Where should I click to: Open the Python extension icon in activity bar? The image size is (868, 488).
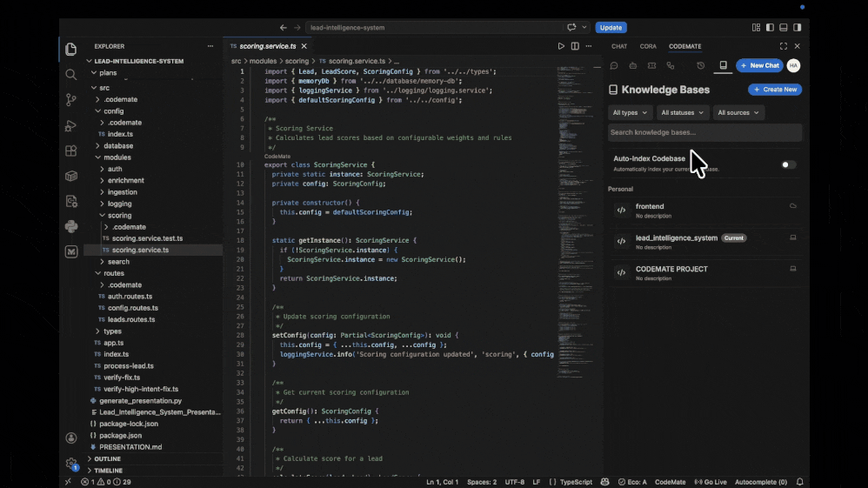tap(70, 226)
